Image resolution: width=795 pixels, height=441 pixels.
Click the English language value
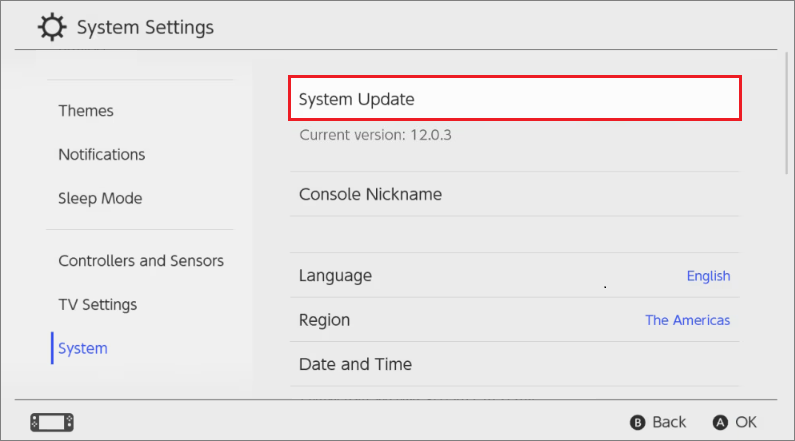click(708, 276)
